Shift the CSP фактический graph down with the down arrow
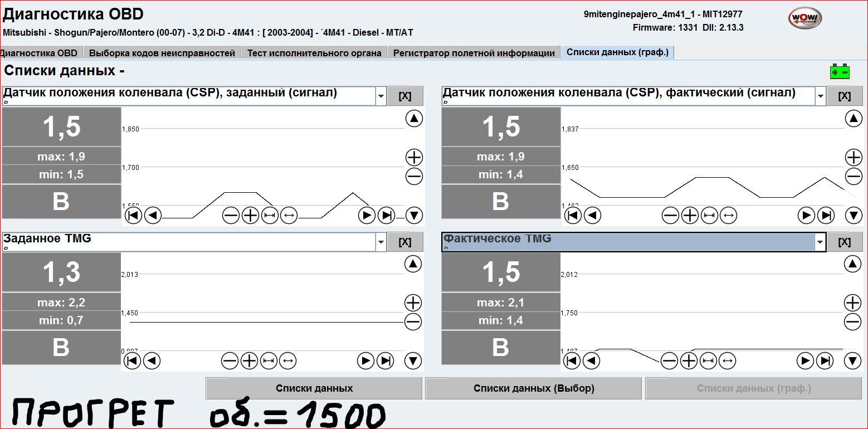 (x=854, y=215)
